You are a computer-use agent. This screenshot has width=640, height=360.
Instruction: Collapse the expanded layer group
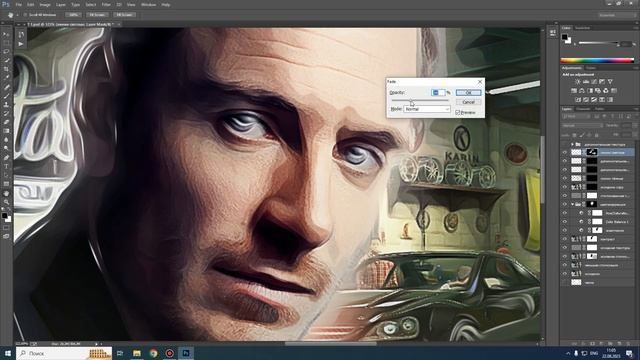click(x=572, y=204)
